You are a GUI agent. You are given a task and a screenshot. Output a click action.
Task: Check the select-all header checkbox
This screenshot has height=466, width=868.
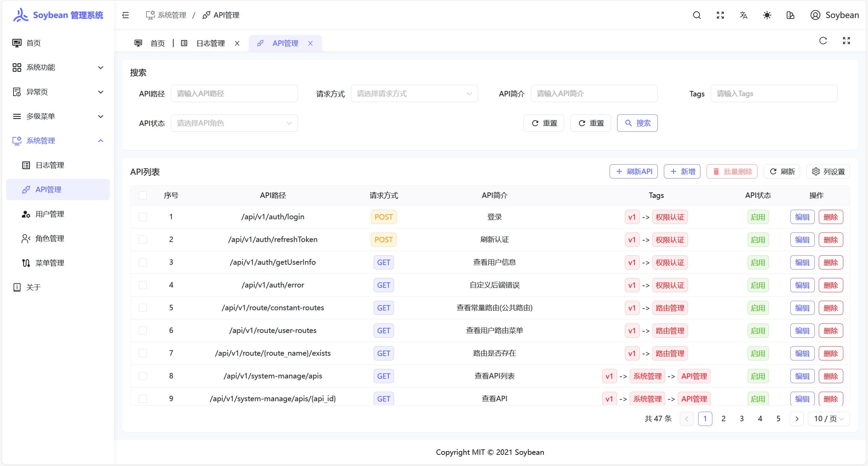pyautogui.click(x=143, y=195)
